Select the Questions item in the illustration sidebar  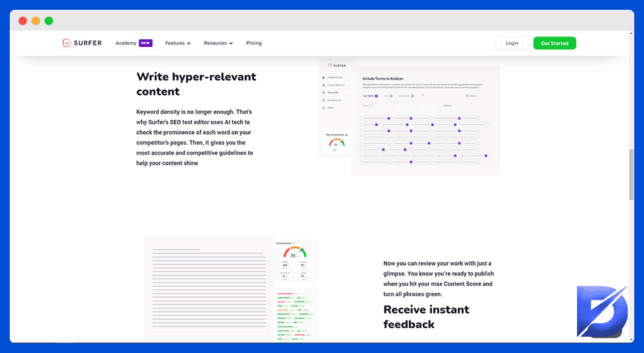(332, 100)
